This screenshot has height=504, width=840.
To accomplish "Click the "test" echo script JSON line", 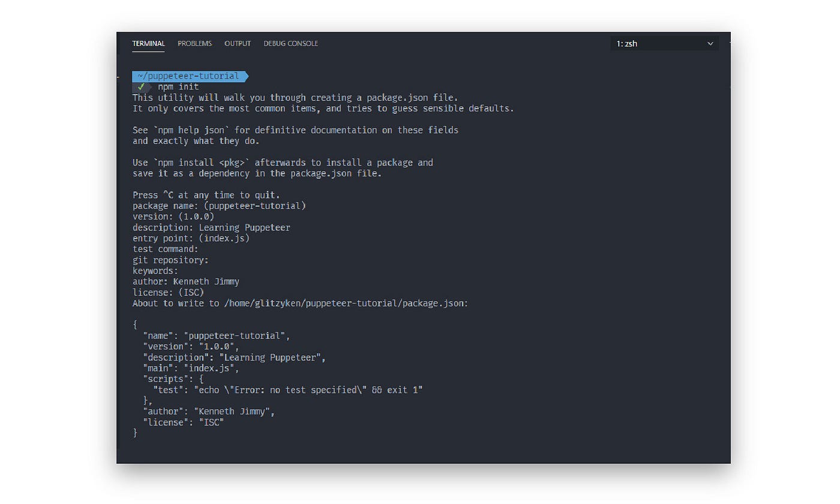I will (x=288, y=390).
